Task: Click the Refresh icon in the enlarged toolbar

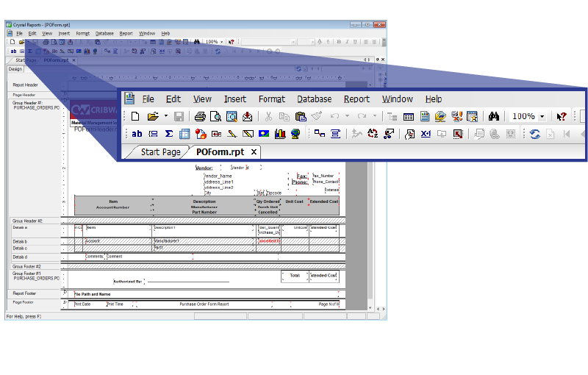Action: tap(535, 134)
